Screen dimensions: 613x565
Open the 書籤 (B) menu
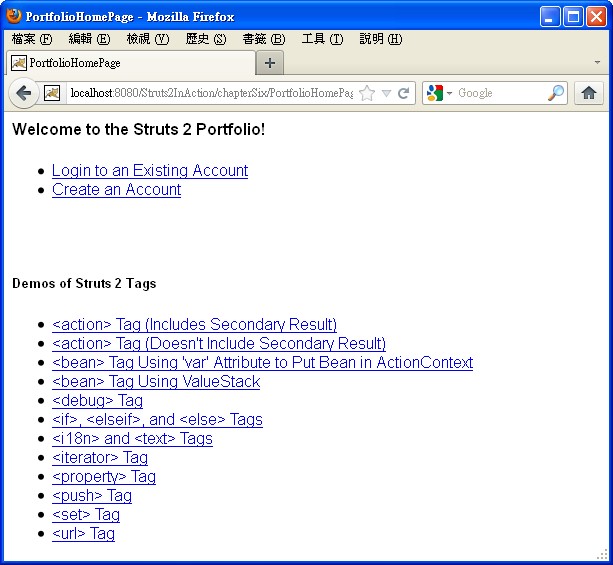263,39
